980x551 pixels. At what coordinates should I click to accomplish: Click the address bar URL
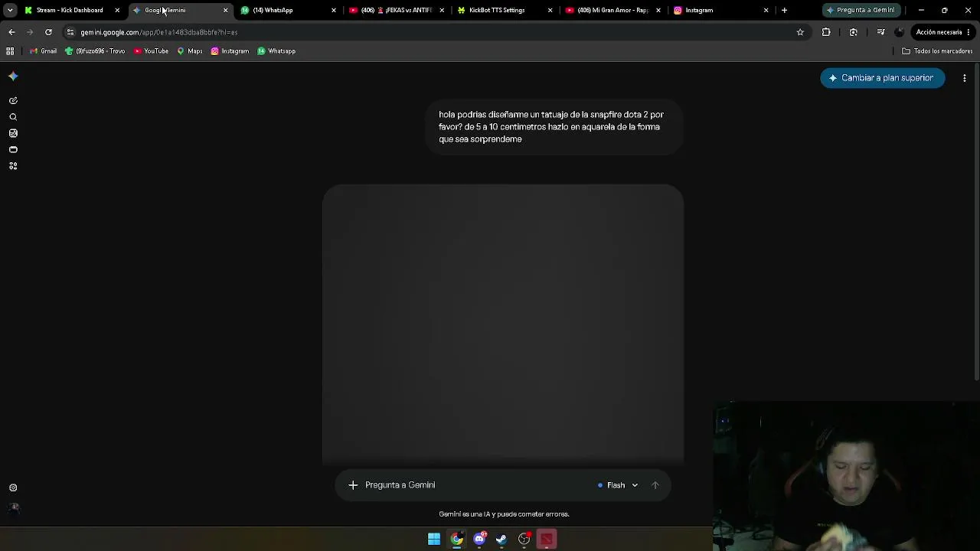159,32
